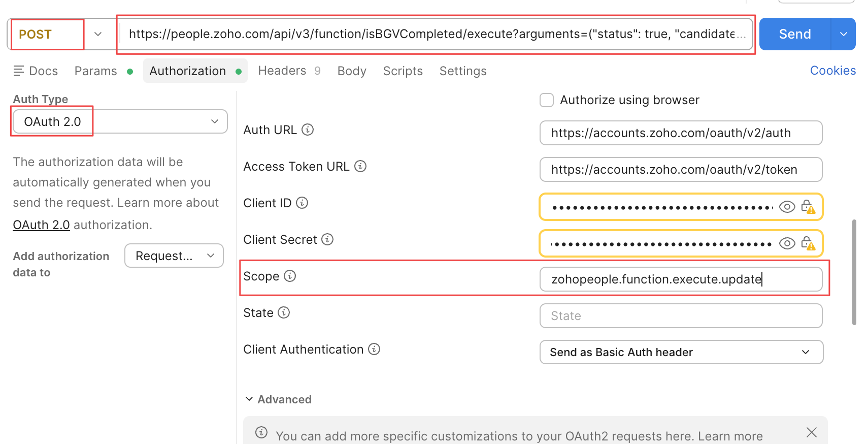The height and width of the screenshot is (444, 868).
Task: Send the request
Action: point(795,34)
